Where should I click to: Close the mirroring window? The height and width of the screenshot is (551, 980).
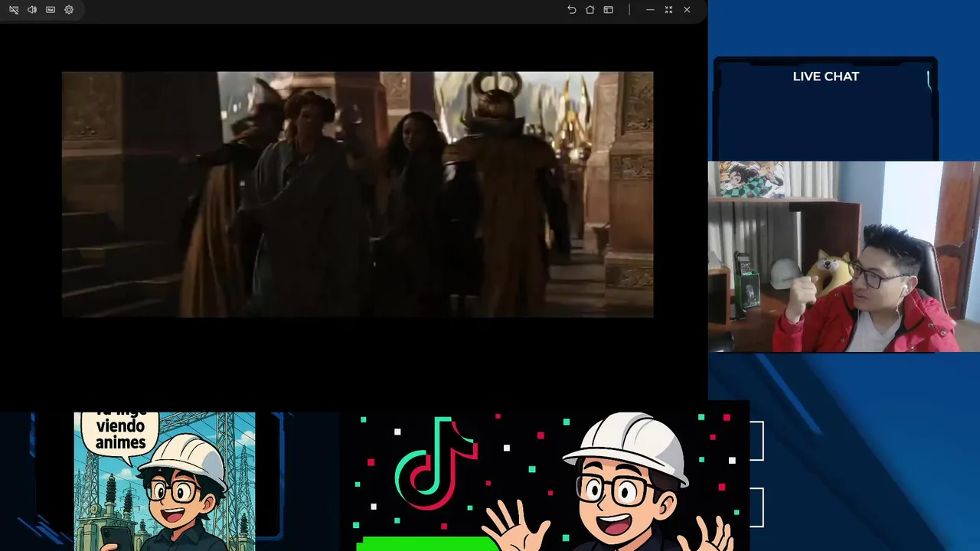687,10
